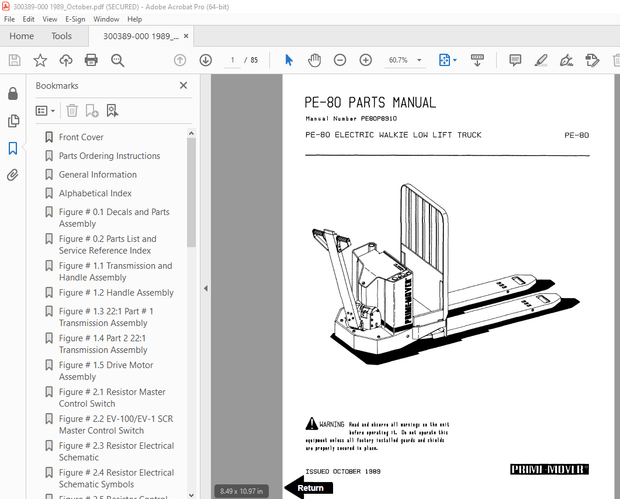
Task: Click the page size indicator 8.49 x 10.97 in
Action: (241, 491)
